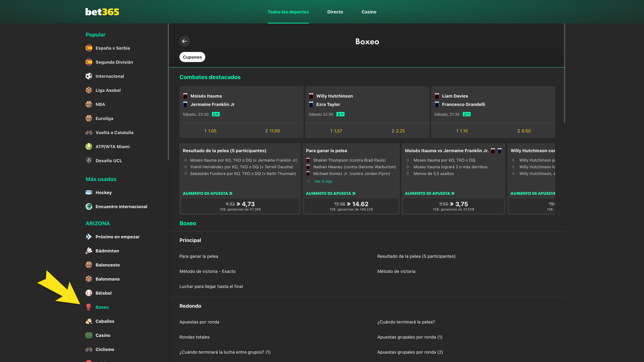Expand Ver 4 más selections
The height and width of the screenshot is (362, 644).
323,181
